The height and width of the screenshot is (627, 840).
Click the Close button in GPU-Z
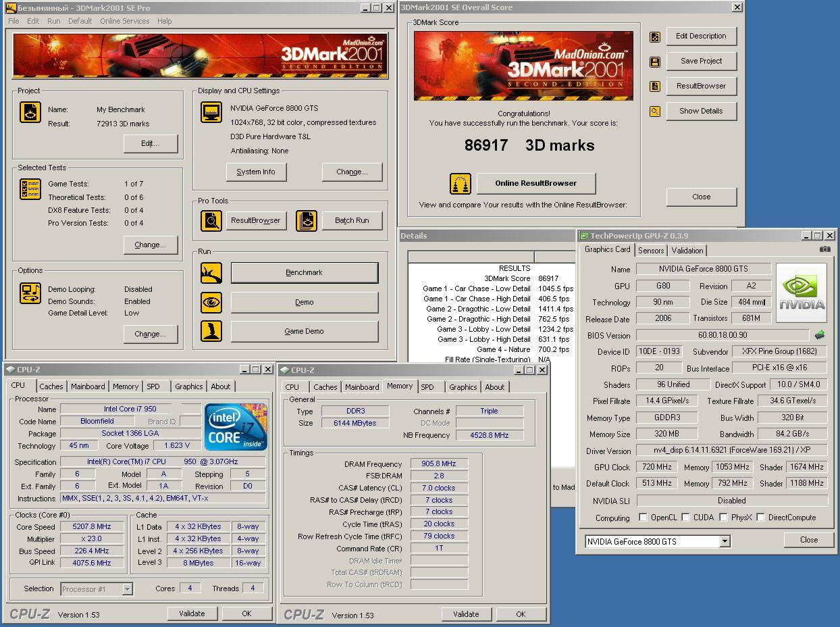(x=809, y=540)
